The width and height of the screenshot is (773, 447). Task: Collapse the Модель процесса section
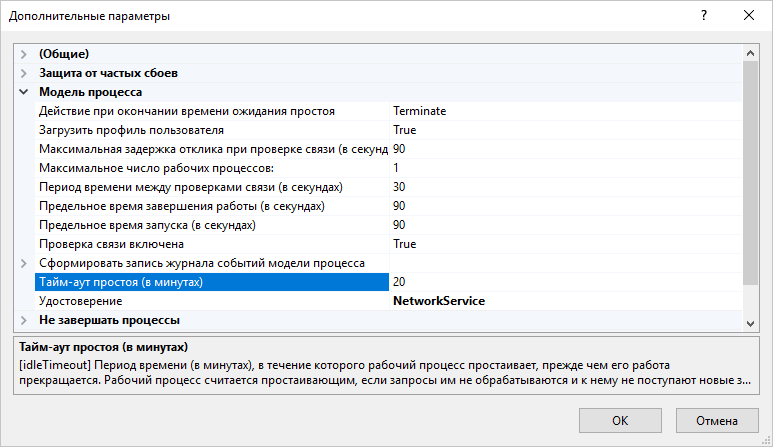click(x=23, y=92)
